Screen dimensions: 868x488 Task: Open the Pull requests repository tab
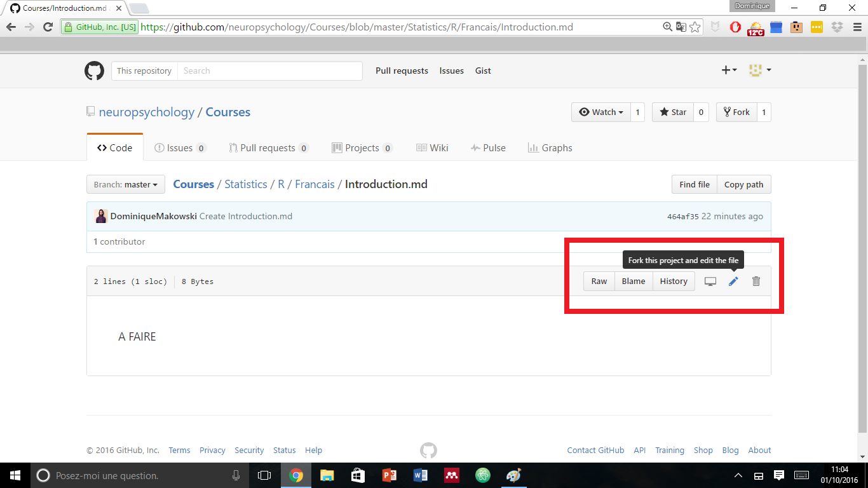tap(269, 147)
